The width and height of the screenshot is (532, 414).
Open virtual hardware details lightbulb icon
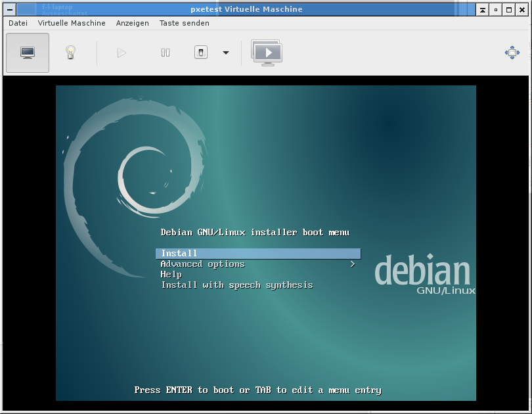[70, 53]
